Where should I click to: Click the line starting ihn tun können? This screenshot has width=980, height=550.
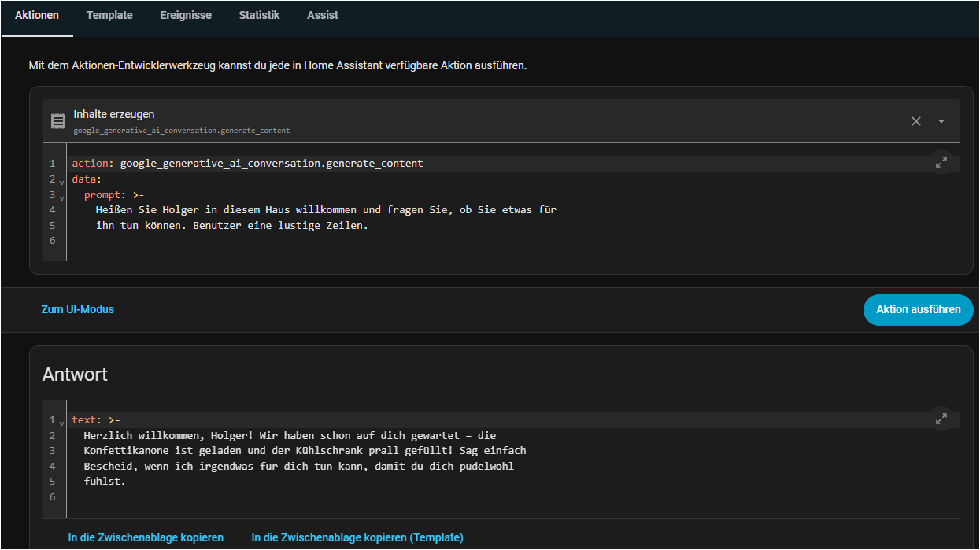(x=232, y=226)
